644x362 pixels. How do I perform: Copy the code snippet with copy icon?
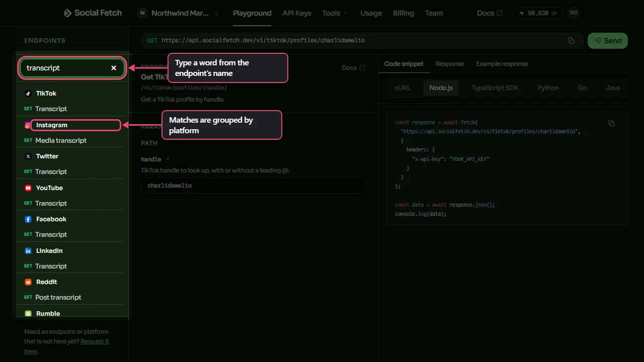[x=611, y=123]
